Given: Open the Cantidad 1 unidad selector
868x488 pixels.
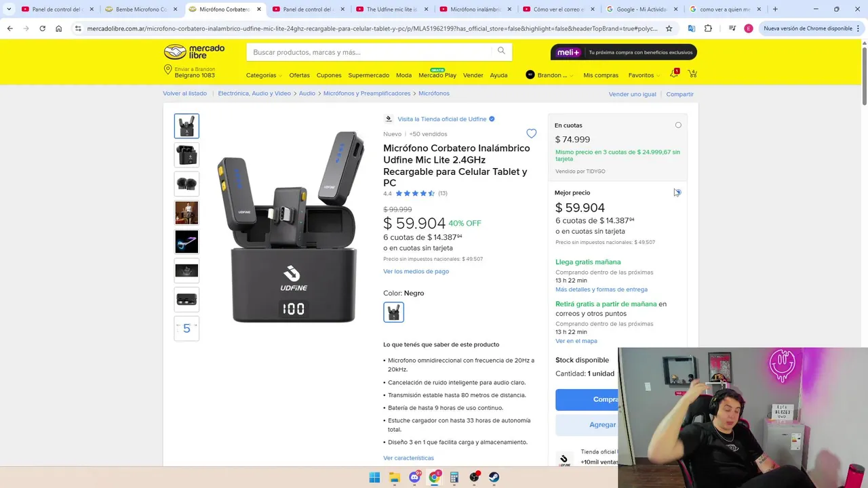Looking at the screenshot, I should click(586, 373).
